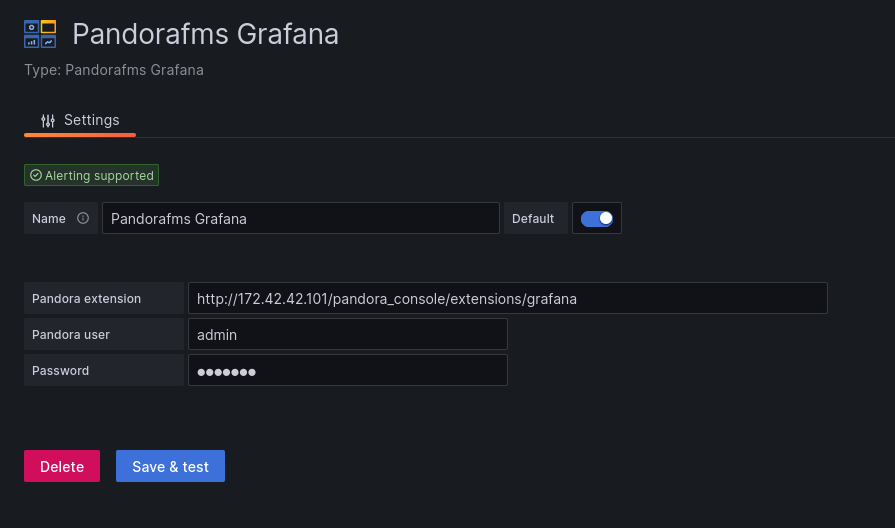Screen dimensions: 895x528
Task: Click the Default label
Action: click(x=533, y=219)
